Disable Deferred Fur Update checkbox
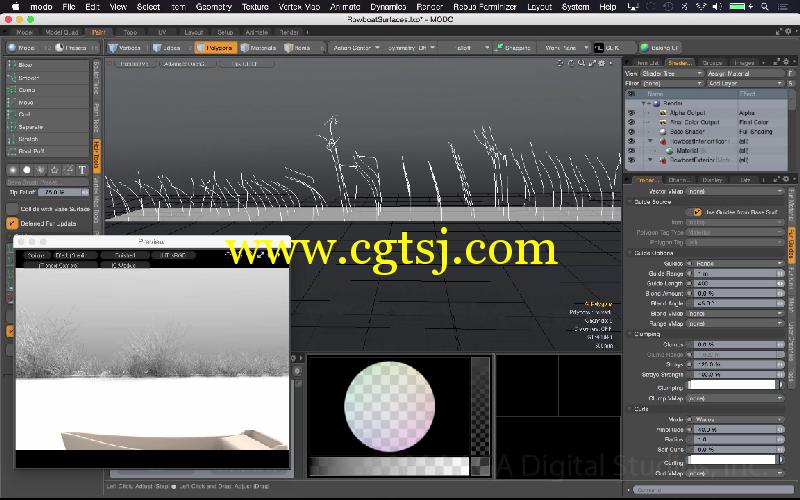800x500 pixels. click(12, 223)
